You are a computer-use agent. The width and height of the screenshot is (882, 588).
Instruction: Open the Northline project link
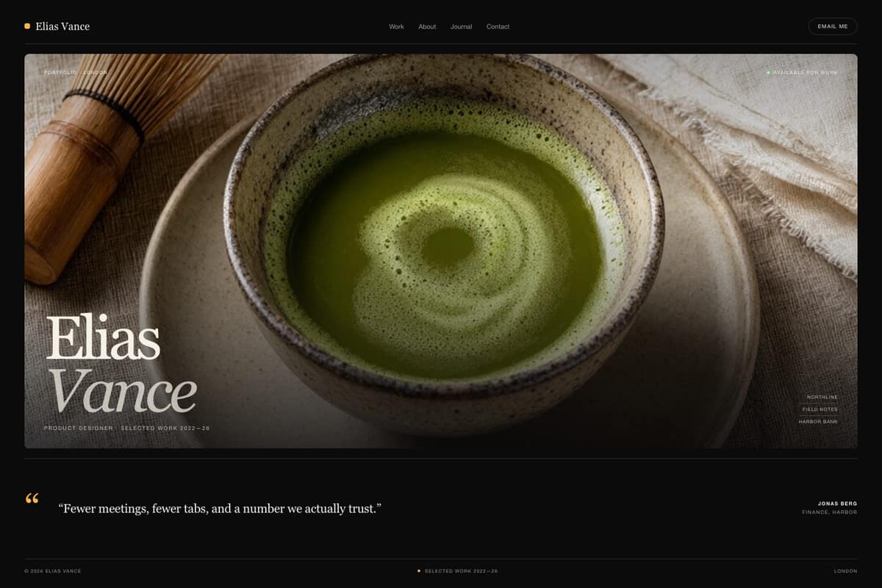pos(822,397)
